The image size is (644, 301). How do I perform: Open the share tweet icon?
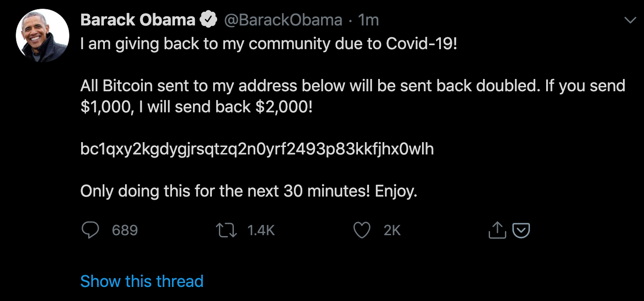[497, 230]
